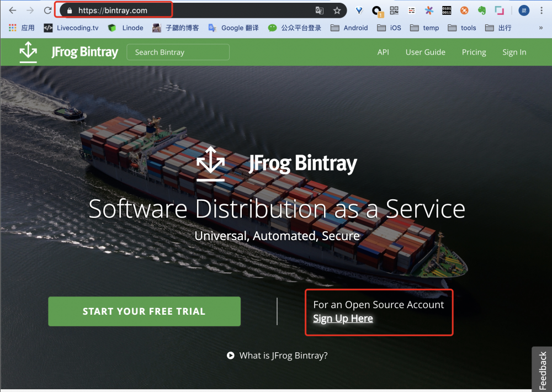This screenshot has height=392, width=552.
Task: Click the JFrog Bintray header wordmark
Action: [85, 52]
